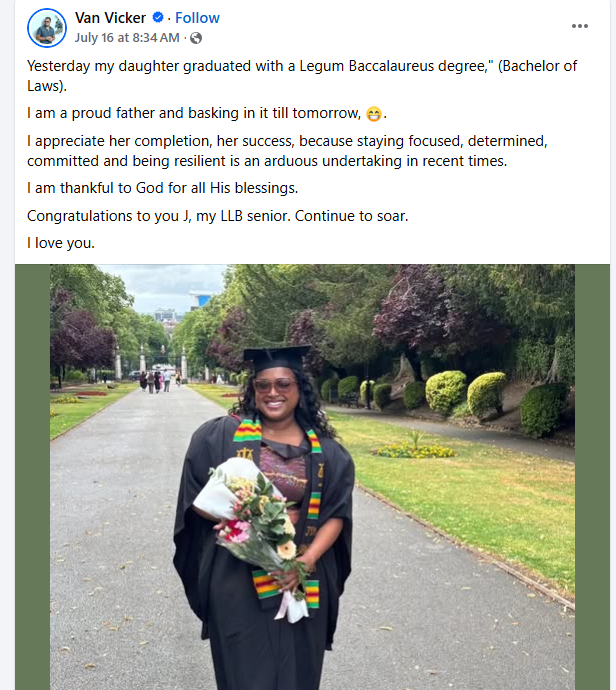The image size is (616, 690).
Task: Follow Van Vicker
Action: (x=197, y=18)
